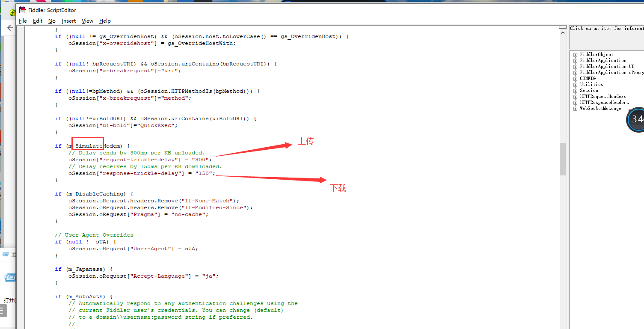Image resolution: width=644 pixels, height=329 pixels.
Task: Expand the Session node
Action: [x=576, y=91]
